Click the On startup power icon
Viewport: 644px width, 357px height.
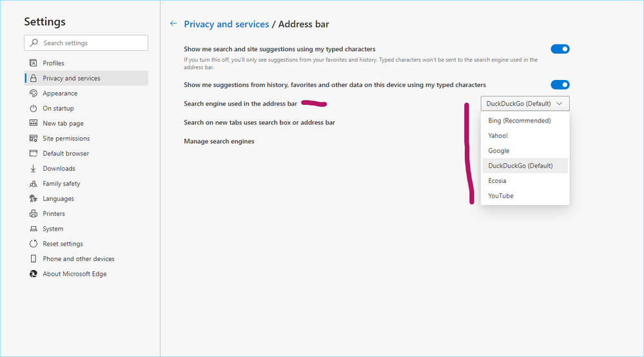tap(34, 108)
